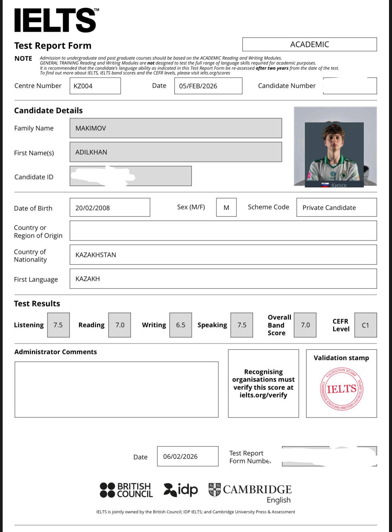
Task: Click the First Language field KAZAKH
Action: point(223,279)
